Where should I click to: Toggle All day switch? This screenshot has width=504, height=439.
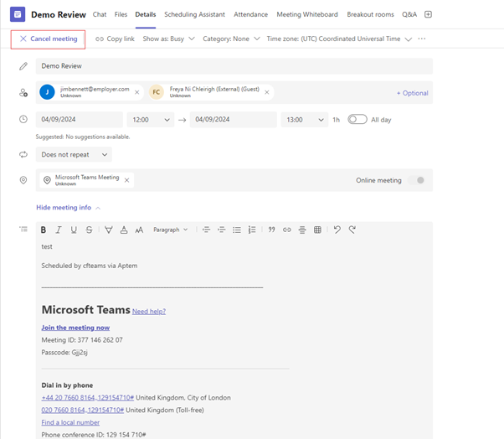pos(357,119)
